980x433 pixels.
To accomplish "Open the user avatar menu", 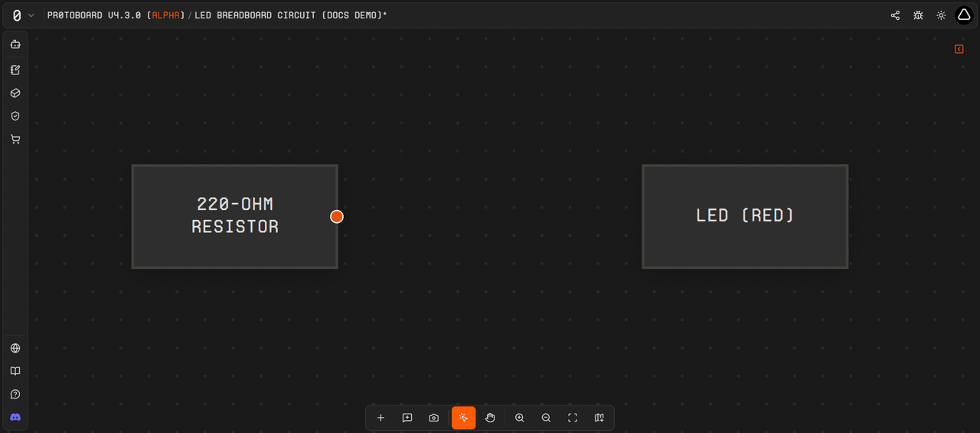I will [964, 15].
